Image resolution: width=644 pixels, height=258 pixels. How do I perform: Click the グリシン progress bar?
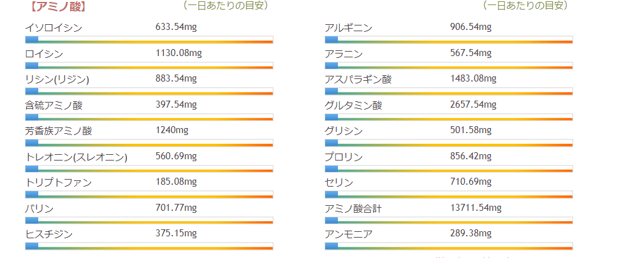tap(449, 143)
